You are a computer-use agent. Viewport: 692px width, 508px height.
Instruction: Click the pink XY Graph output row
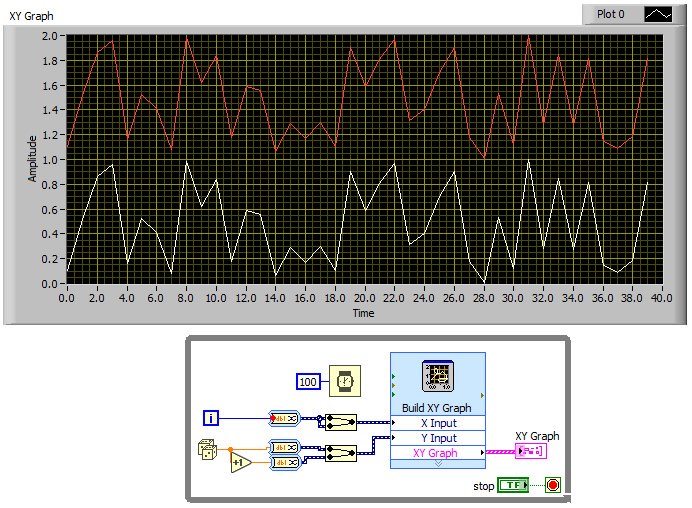click(x=437, y=453)
